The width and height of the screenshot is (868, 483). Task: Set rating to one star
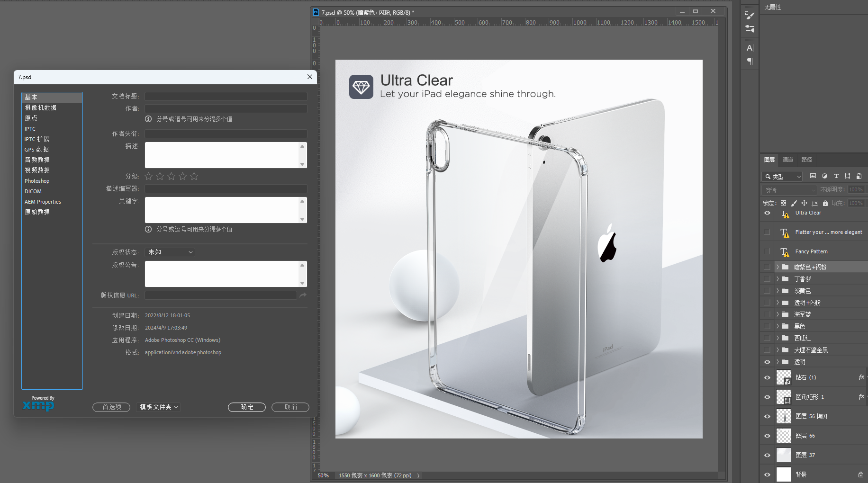(149, 176)
